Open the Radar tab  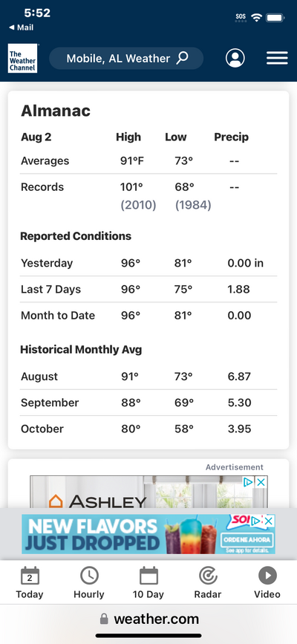click(x=208, y=582)
